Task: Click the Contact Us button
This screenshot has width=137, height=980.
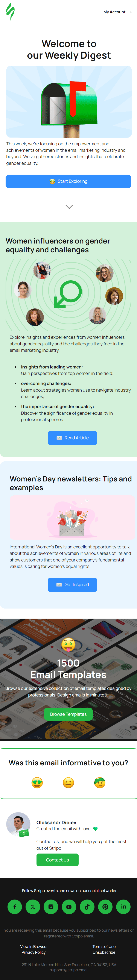Action: tap(57, 860)
